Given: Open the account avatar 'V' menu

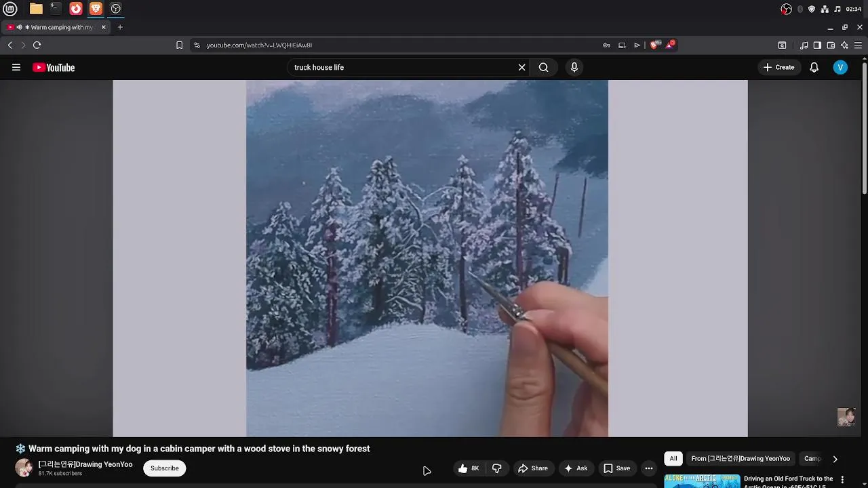Looking at the screenshot, I should (x=840, y=67).
